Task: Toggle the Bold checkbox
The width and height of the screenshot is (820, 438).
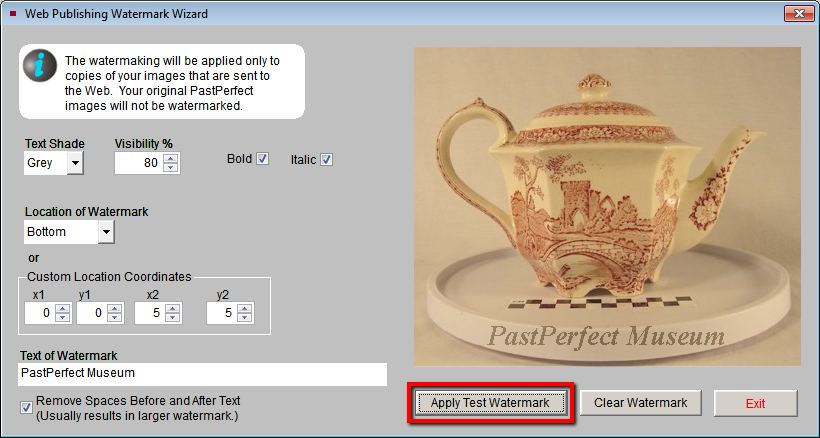Action: point(263,159)
